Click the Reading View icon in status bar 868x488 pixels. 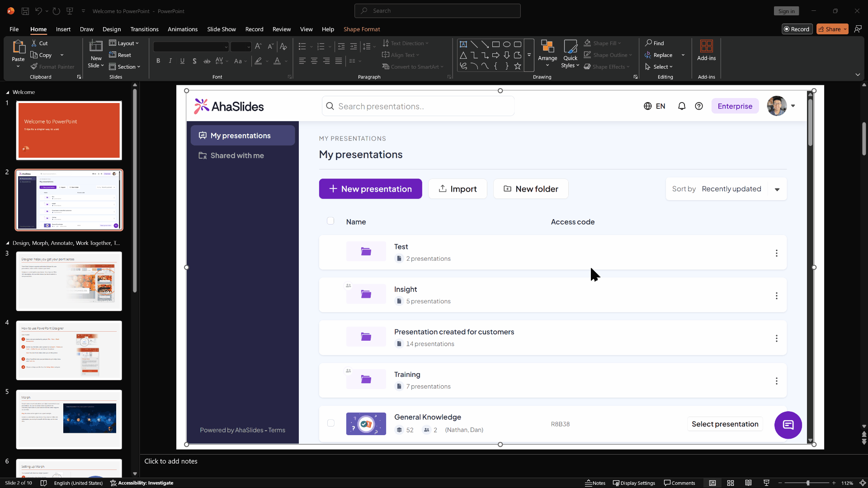point(748,483)
